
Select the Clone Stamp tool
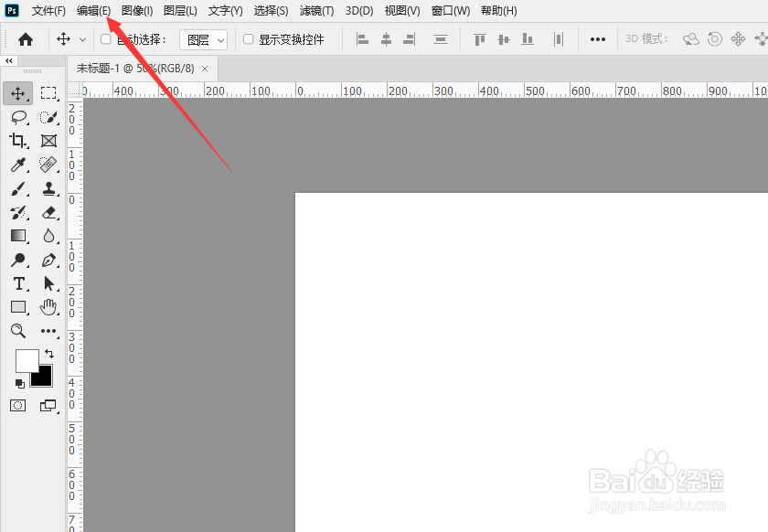(48, 188)
